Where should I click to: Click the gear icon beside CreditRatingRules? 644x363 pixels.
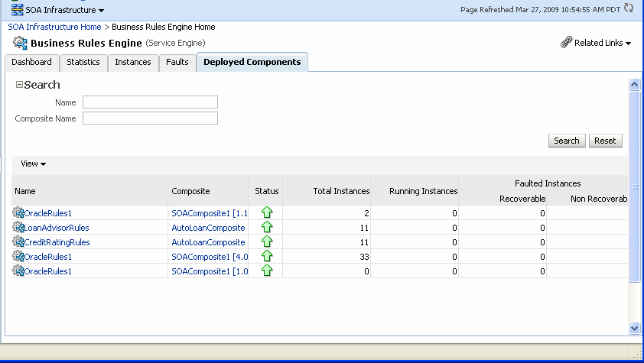18,242
